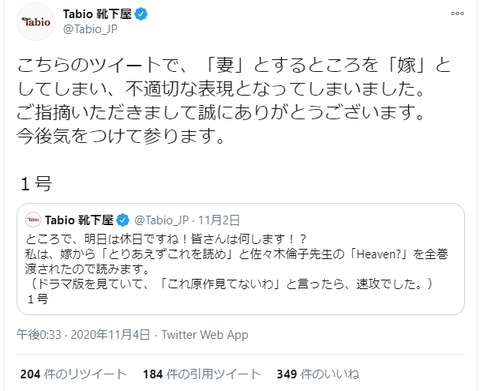This screenshot has height=391, width=480.
Task: Open the quoted tweet's Tabio 靴下屋 author name
Action: pyautogui.click(x=79, y=220)
